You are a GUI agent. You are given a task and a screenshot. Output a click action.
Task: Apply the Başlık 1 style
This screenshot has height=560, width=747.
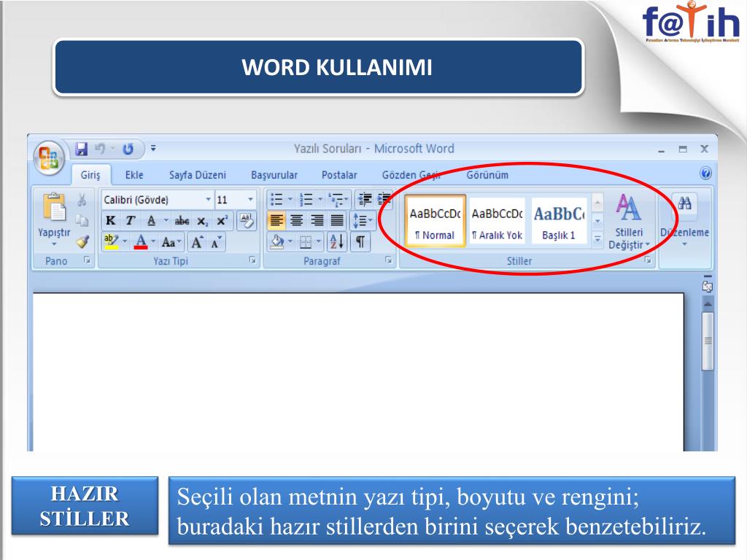pyautogui.click(x=558, y=222)
